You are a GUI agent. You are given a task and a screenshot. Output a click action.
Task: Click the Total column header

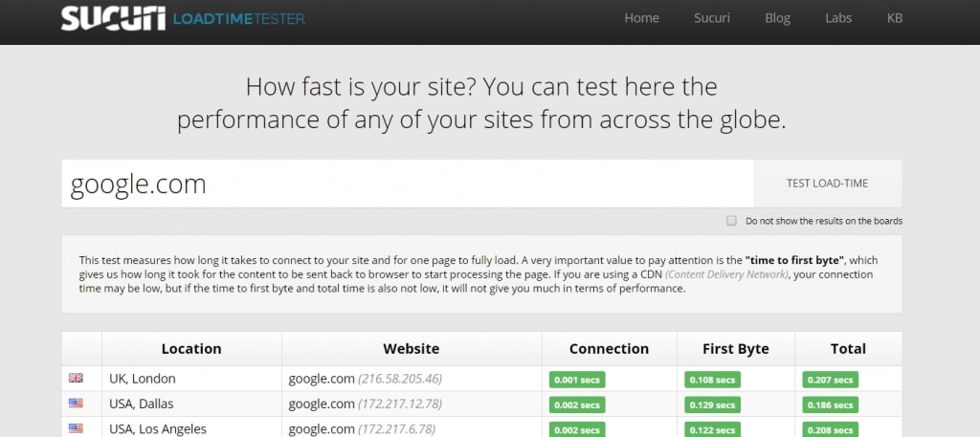(x=848, y=348)
